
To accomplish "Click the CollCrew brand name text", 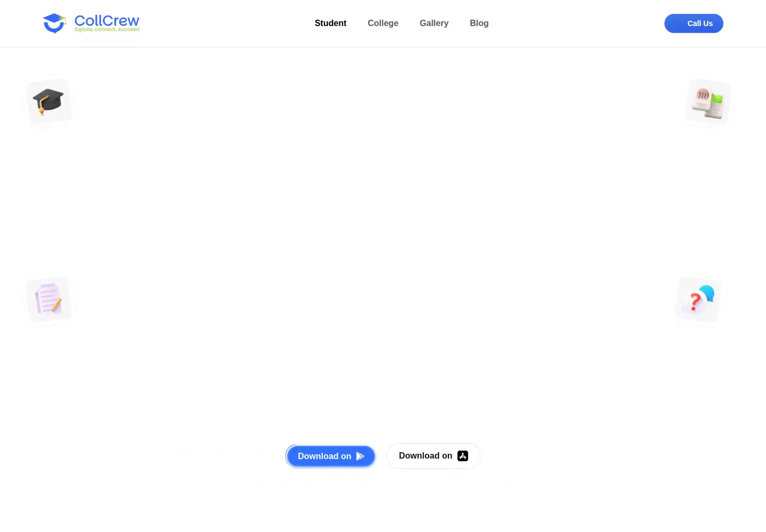I will click(x=107, y=21).
